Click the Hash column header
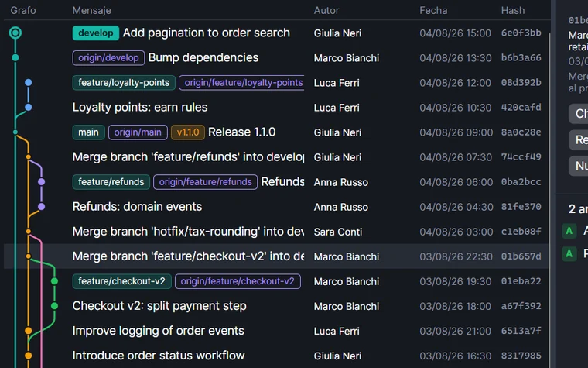Screen dimensions: 588x368 click(x=513, y=10)
